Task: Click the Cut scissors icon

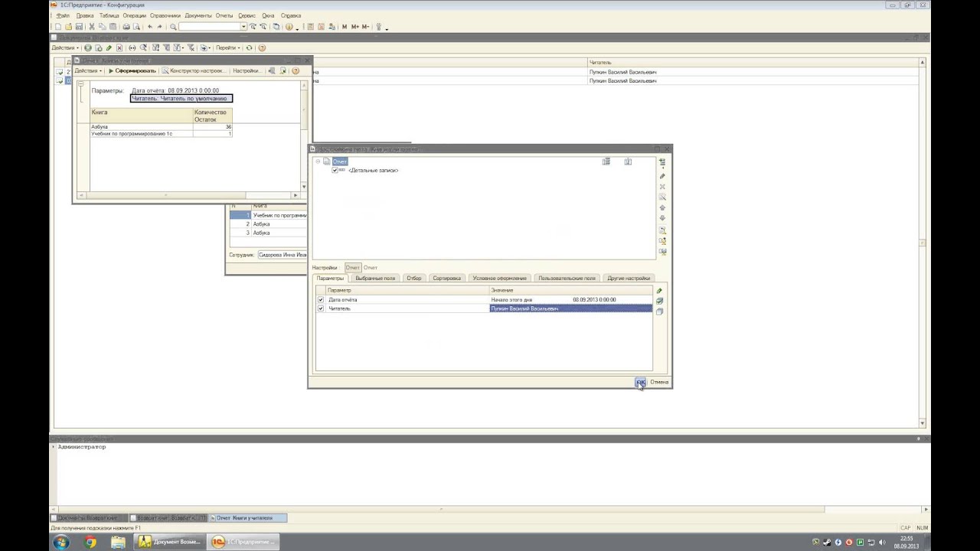Action: pyautogui.click(x=92, y=27)
